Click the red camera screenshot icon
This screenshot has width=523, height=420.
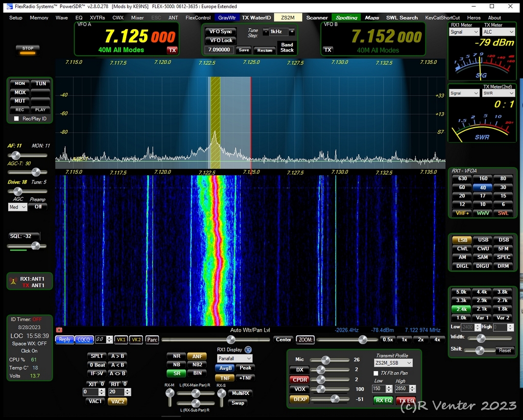pos(59,330)
